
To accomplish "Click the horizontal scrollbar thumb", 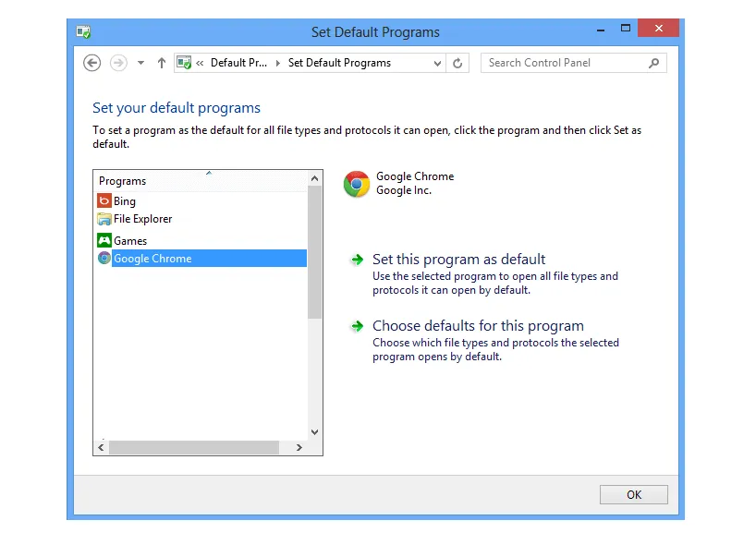I will pyautogui.click(x=194, y=448).
